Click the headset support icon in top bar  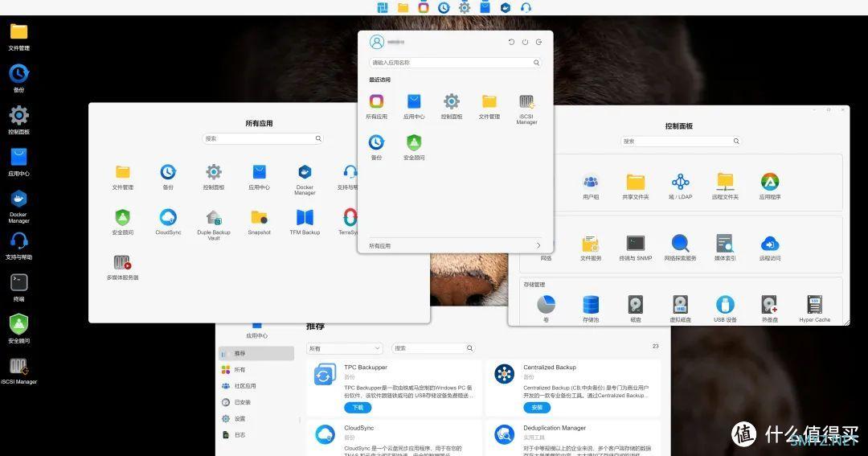[526, 7]
